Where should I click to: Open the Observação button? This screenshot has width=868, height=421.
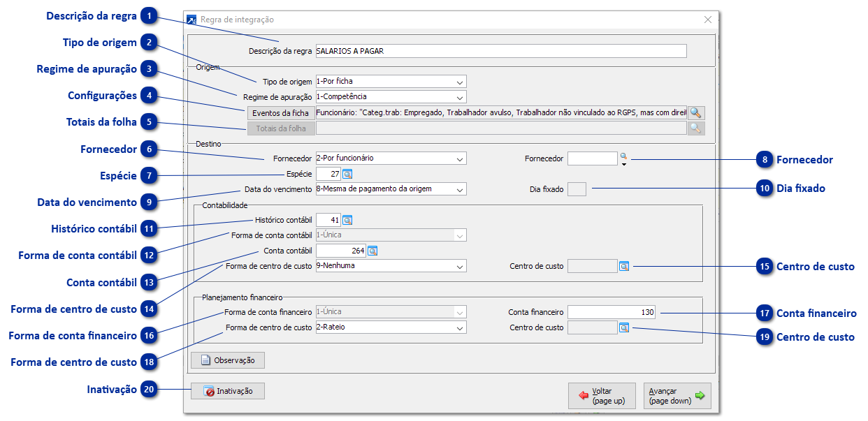228,360
